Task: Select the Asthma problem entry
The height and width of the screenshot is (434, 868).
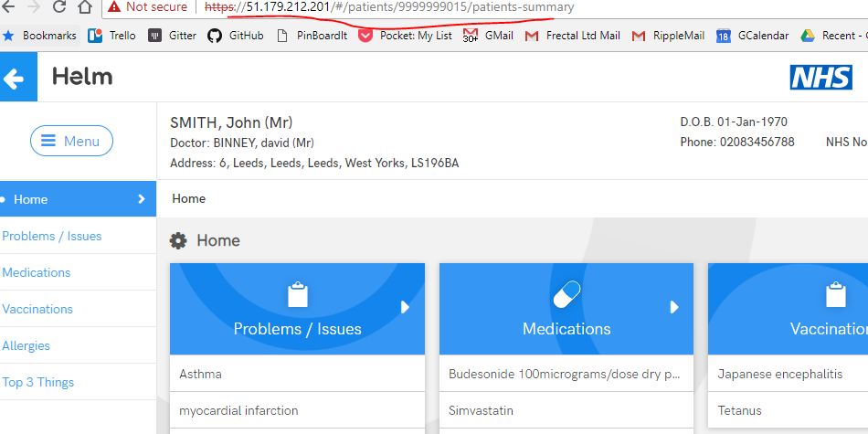Action: click(297, 374)
